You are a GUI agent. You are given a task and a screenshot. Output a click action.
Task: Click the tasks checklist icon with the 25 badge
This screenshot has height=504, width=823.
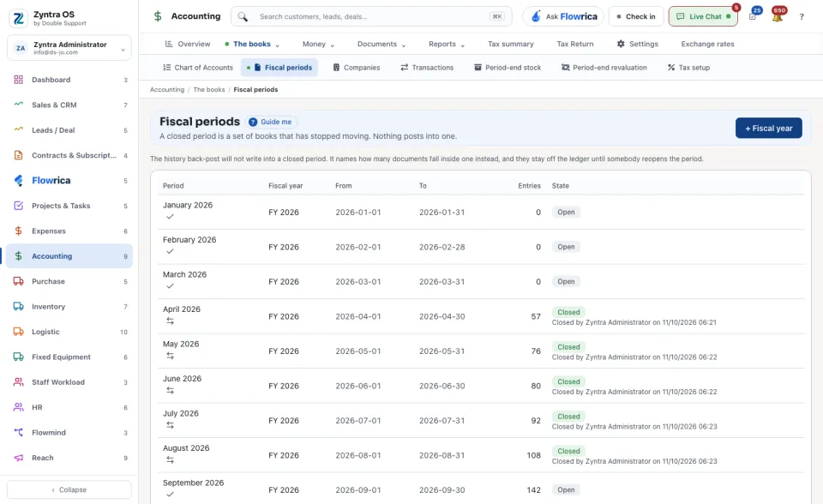(x=753, y=17)
